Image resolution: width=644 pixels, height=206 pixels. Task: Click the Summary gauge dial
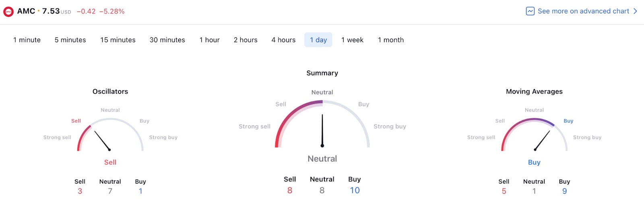(x=322, y=124)
